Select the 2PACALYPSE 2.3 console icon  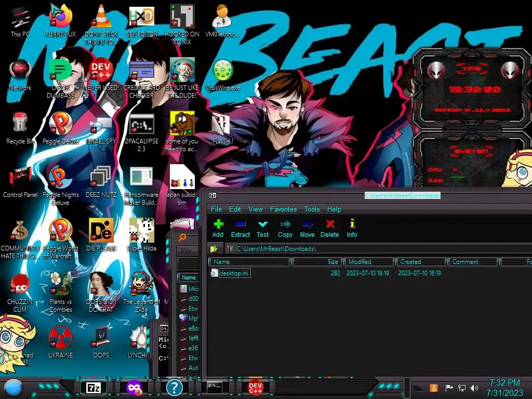point(142,132)
